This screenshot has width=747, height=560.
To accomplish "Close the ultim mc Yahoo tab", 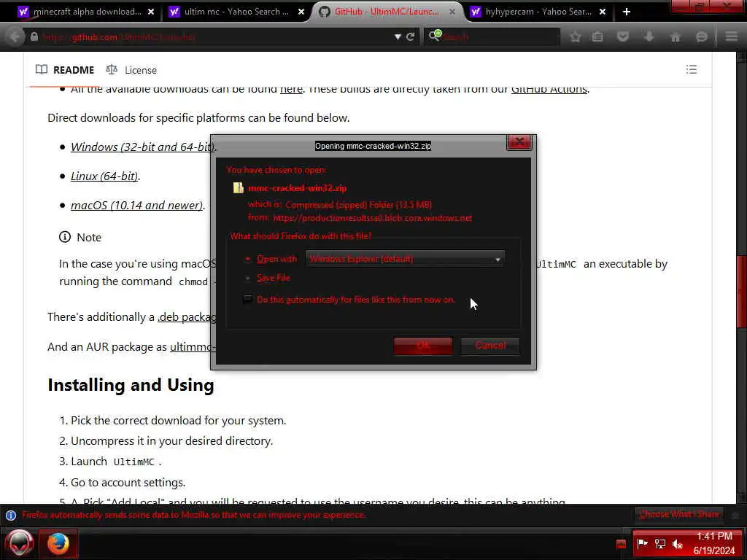I will [x=301, y=12].
